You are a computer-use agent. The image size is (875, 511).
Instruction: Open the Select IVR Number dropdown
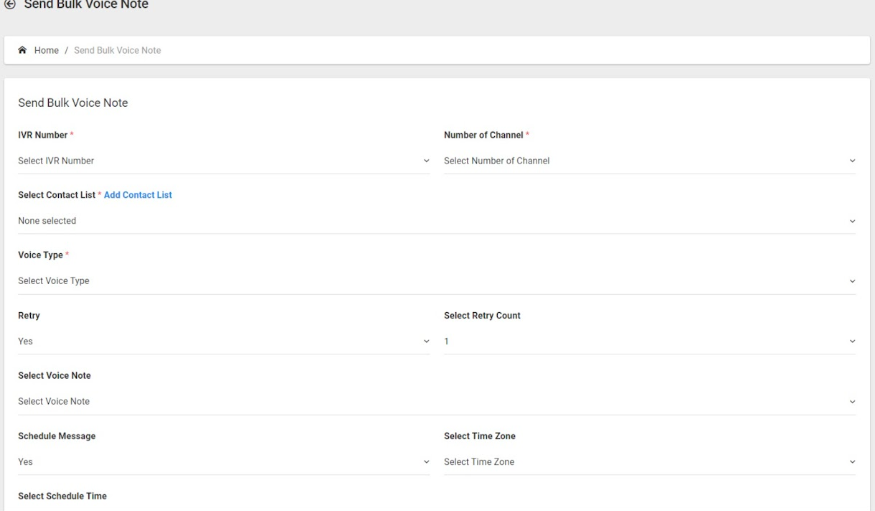tap(224, 161)
